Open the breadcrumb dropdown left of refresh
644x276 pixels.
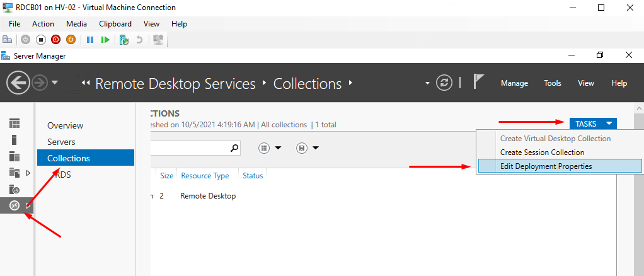(428, 83)
